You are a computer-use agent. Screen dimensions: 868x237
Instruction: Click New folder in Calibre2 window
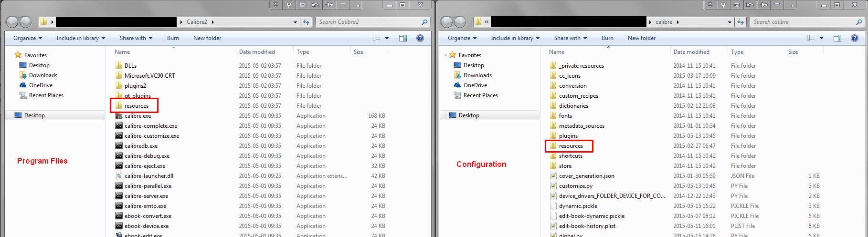(x=207, y=38)
